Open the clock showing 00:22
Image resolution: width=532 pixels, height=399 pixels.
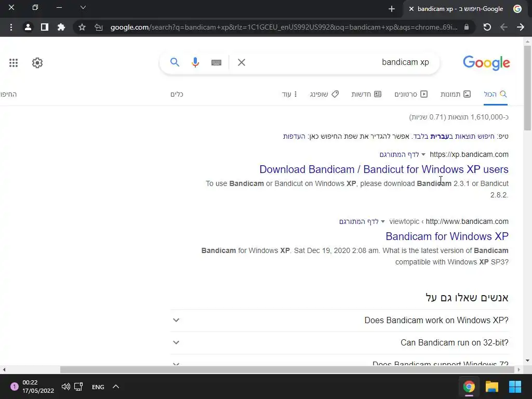[38, 387]
